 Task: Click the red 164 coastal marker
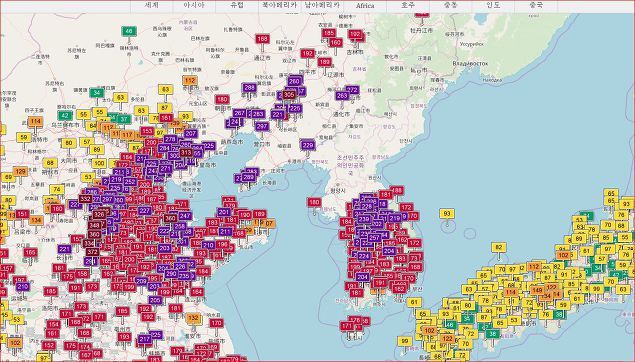tap(197, 292)
